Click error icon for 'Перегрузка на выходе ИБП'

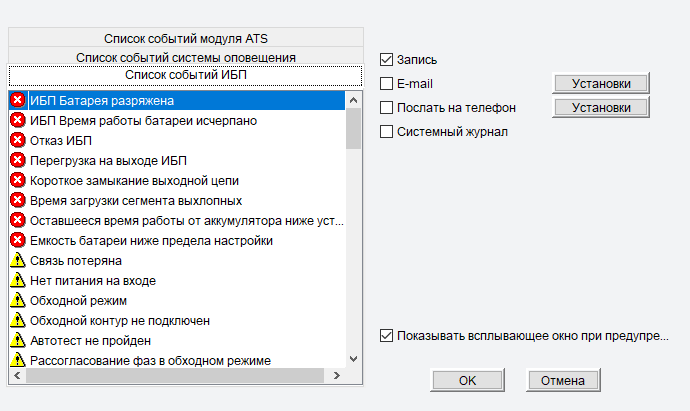point(18,160)
